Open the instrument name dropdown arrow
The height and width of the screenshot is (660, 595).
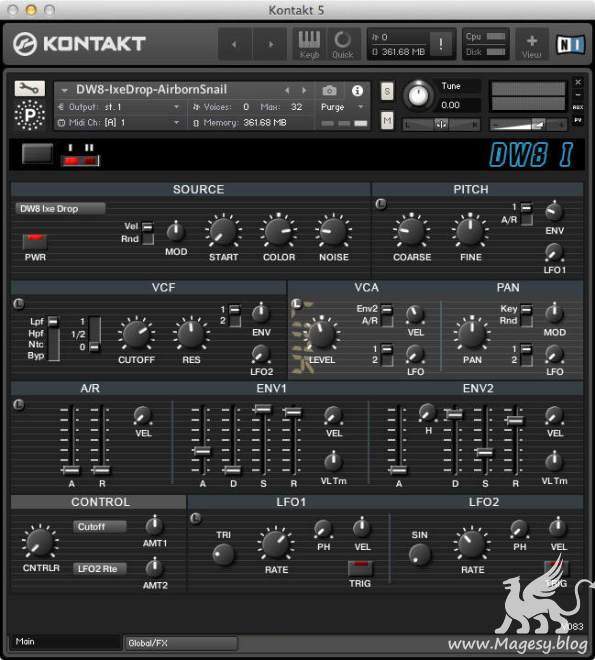64,90
